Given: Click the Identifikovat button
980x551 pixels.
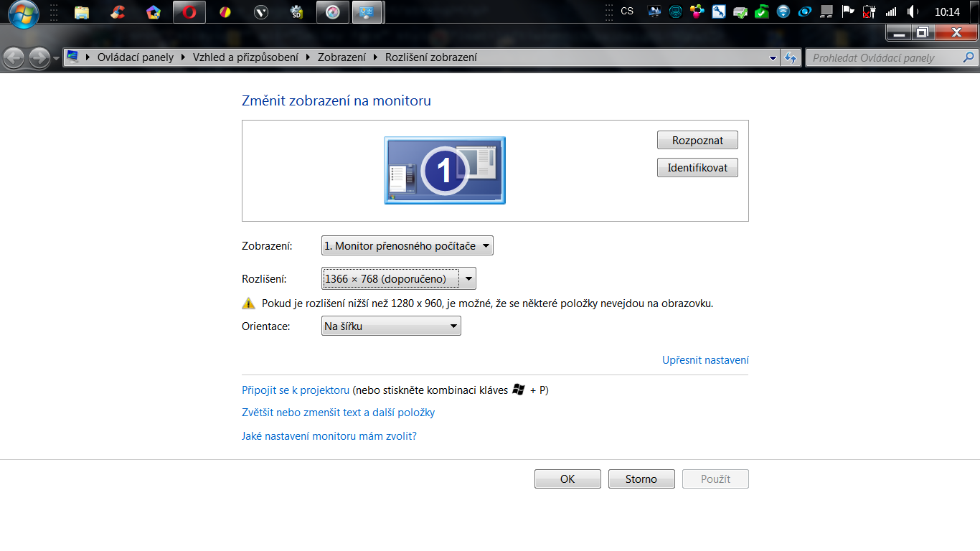Looking at the screenshot, I should coord(697,168).
